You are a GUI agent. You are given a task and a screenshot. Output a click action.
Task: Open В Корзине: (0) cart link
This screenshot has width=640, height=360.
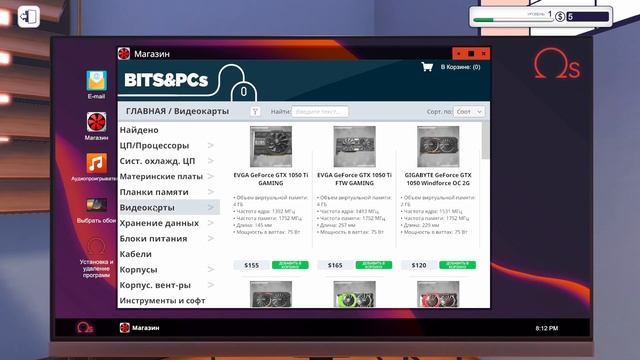pyautogui.click(x=460, y=67)
